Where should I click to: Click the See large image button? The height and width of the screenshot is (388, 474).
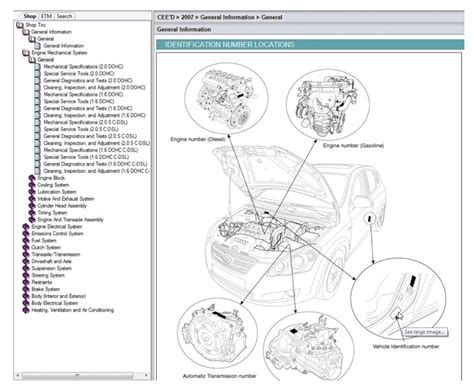tap(424, 332)
